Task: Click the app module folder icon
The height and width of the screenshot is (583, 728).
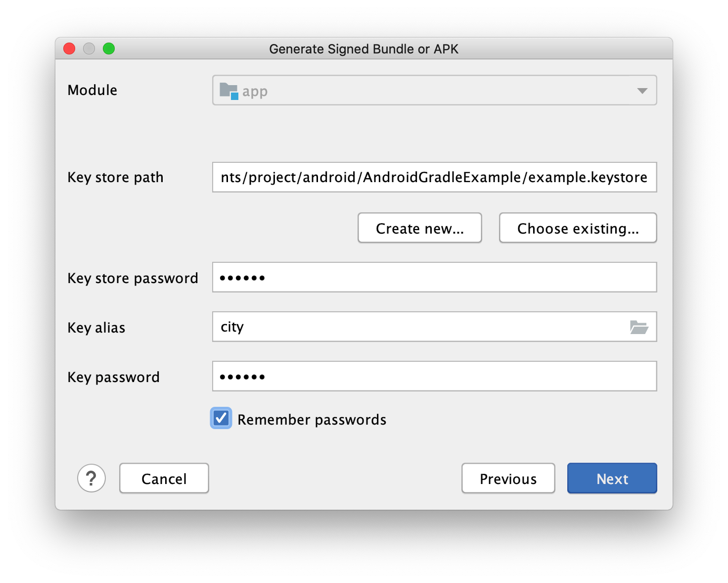Action: coord(229,91)
